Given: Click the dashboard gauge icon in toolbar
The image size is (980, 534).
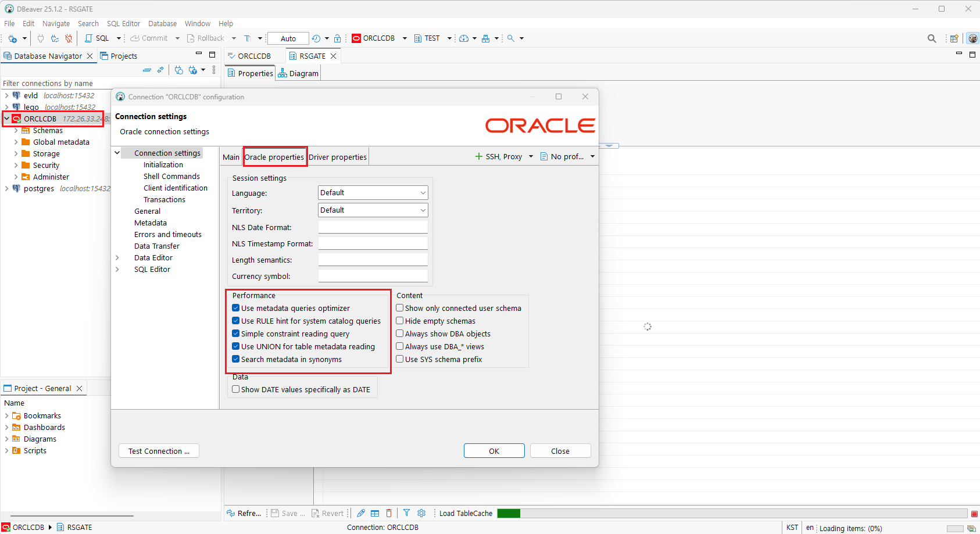Looking at the screenshot, I should [464, 38].
